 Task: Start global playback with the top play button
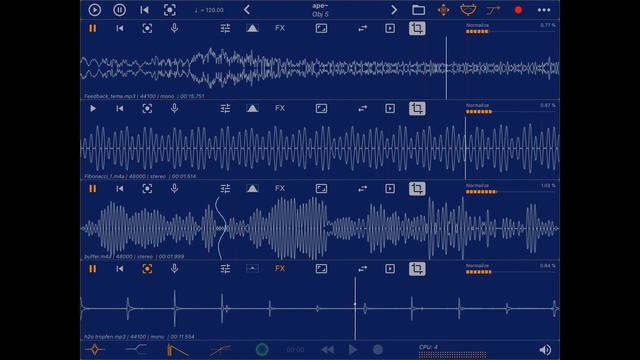[x=95, y=10]
